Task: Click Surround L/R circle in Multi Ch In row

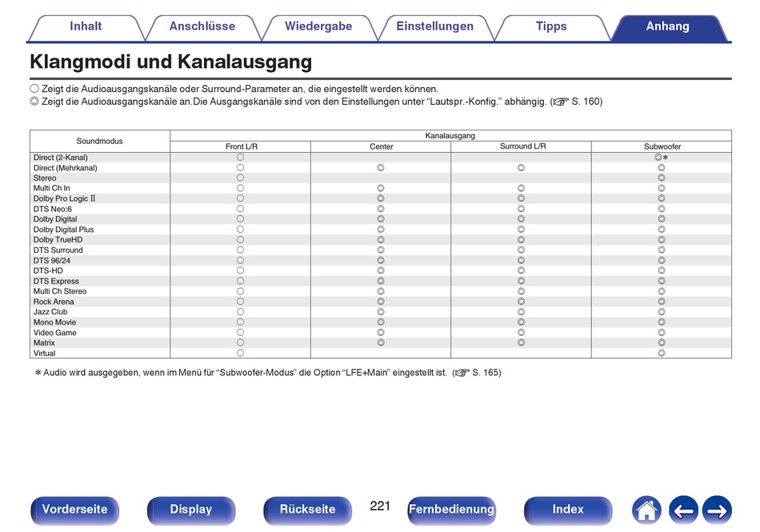Action: [x=521, y=188]
